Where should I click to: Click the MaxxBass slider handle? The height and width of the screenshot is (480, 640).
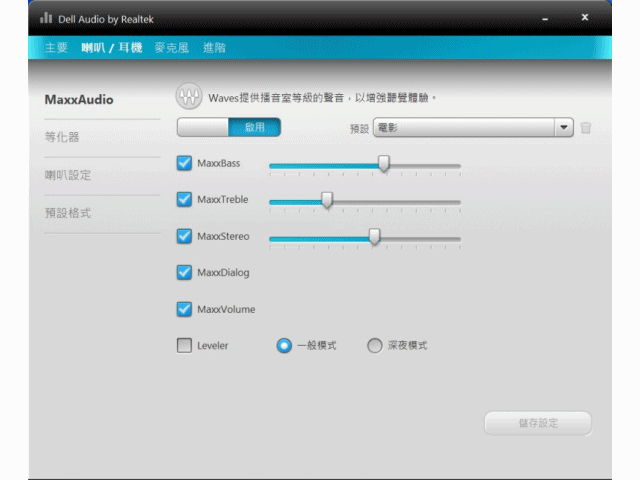coord(383,164)
